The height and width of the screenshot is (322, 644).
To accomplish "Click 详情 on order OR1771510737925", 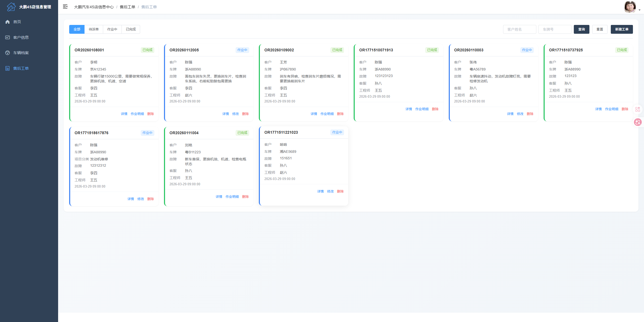I will coord(598,109).
